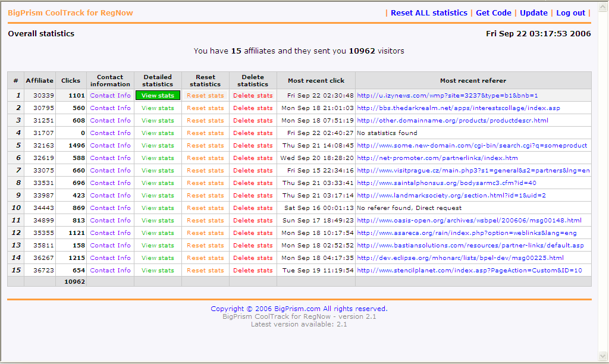Screen dimensions: 609x364
Task: Click the scrollbar down arrow
Action: click(x=603, y=356)
